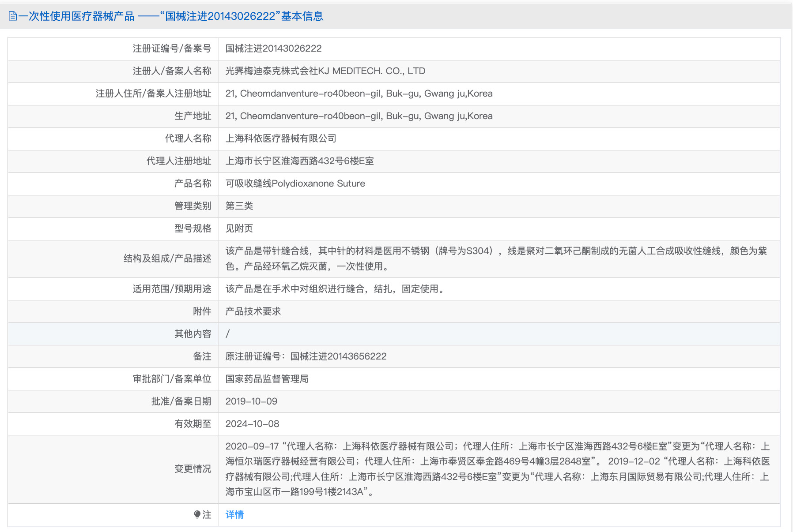Click the intended use text 该产品是在手术中对组织进行缝合
The width and height of the screenshot is (793, 532).
point(335,289)
